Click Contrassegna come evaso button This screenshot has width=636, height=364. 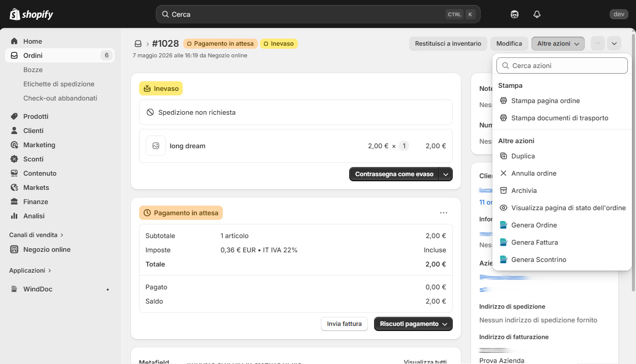[x=394, y=174]
